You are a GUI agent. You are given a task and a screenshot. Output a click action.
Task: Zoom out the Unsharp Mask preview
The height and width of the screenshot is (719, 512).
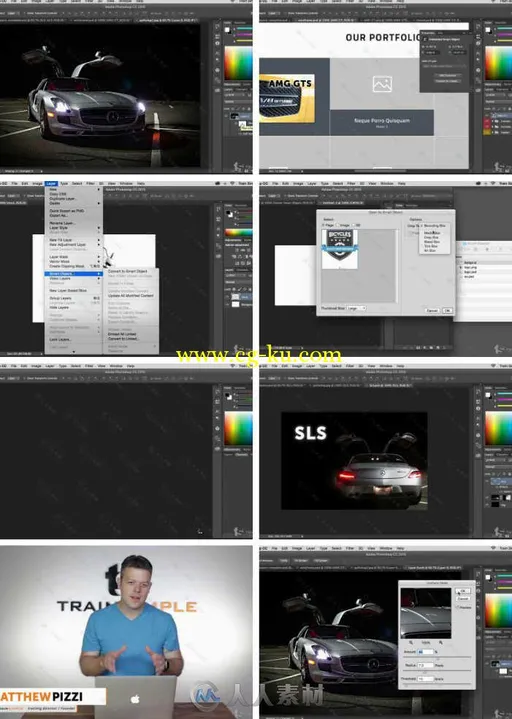pyautogui.click(x=411, y=642)
